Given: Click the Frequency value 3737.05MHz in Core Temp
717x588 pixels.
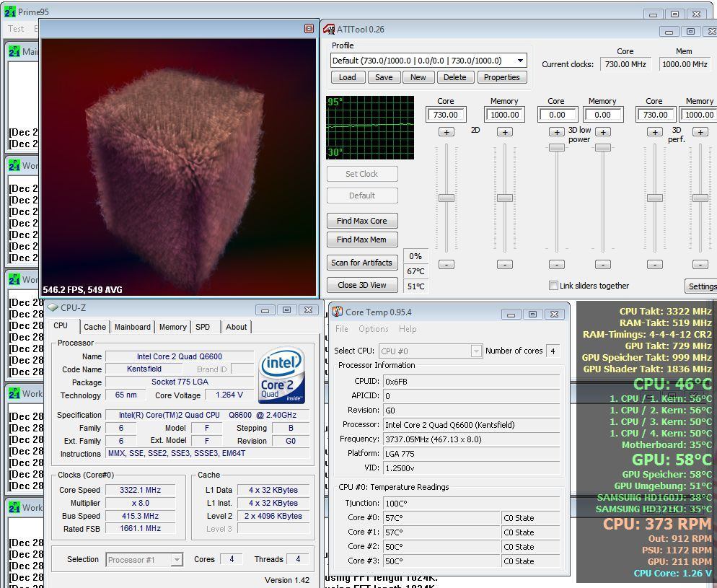Looking at the screenshot, I should point(472,439).
